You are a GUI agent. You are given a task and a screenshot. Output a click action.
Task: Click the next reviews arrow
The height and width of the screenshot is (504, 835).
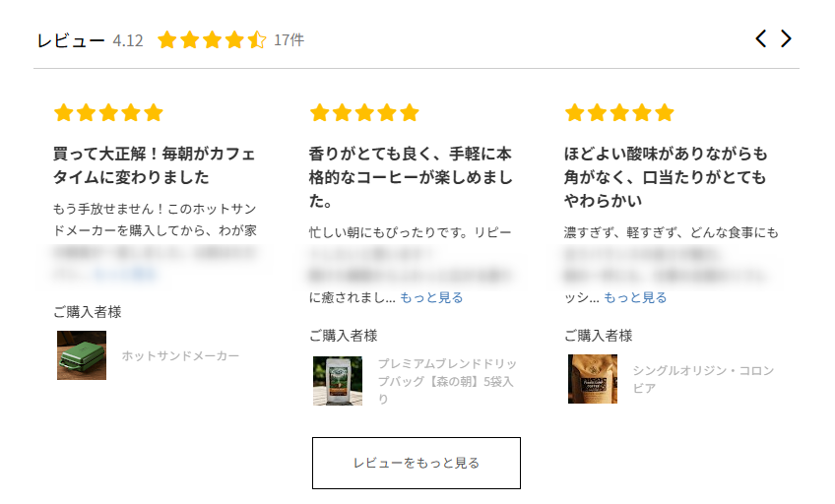[786, 38]
